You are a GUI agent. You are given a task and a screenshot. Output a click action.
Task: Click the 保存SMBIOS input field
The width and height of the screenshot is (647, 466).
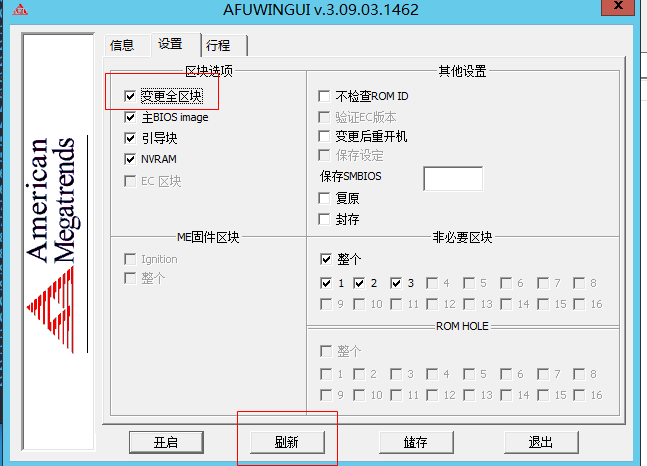click(x=453, y=179)
